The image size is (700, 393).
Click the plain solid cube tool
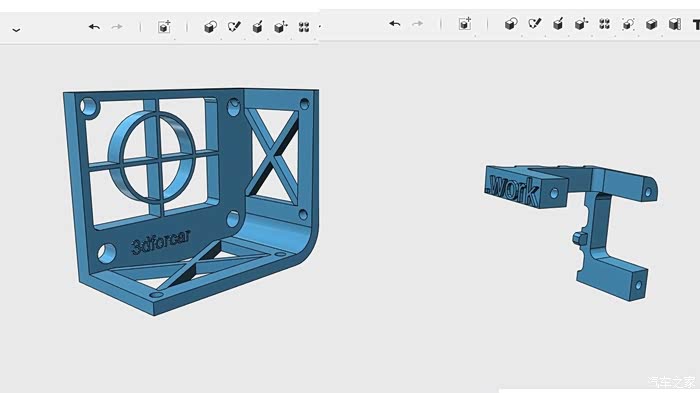click(651, 24)
